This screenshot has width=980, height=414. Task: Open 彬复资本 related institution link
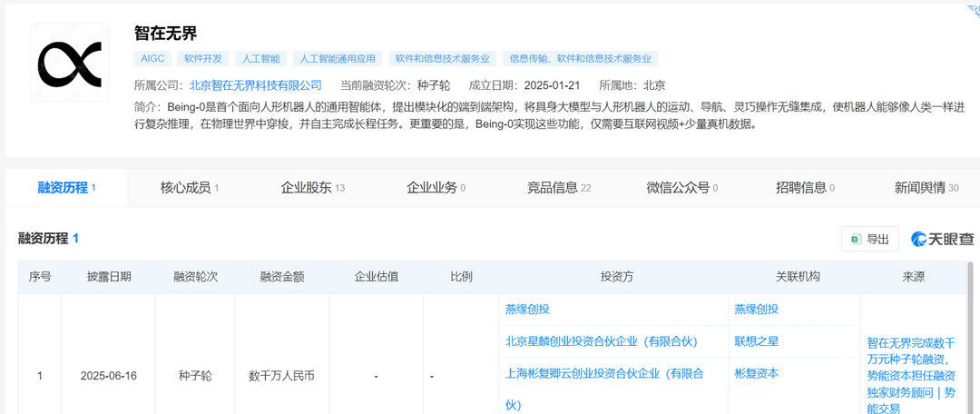tap(756, 373)
